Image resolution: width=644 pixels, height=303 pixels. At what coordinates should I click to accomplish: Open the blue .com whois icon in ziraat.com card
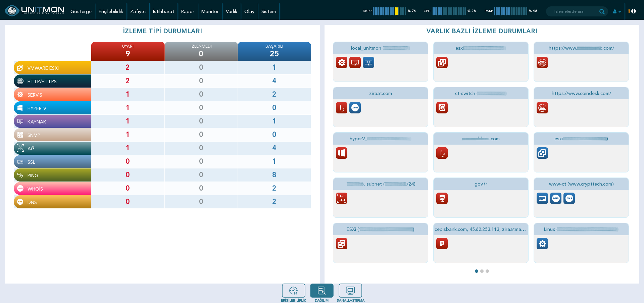coord(355,108)
